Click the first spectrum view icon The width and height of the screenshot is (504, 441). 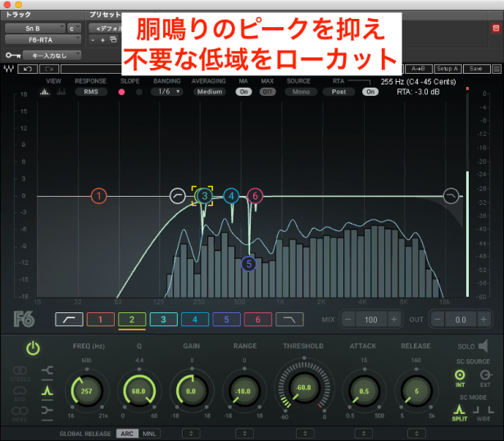click(x=45, y=92)
